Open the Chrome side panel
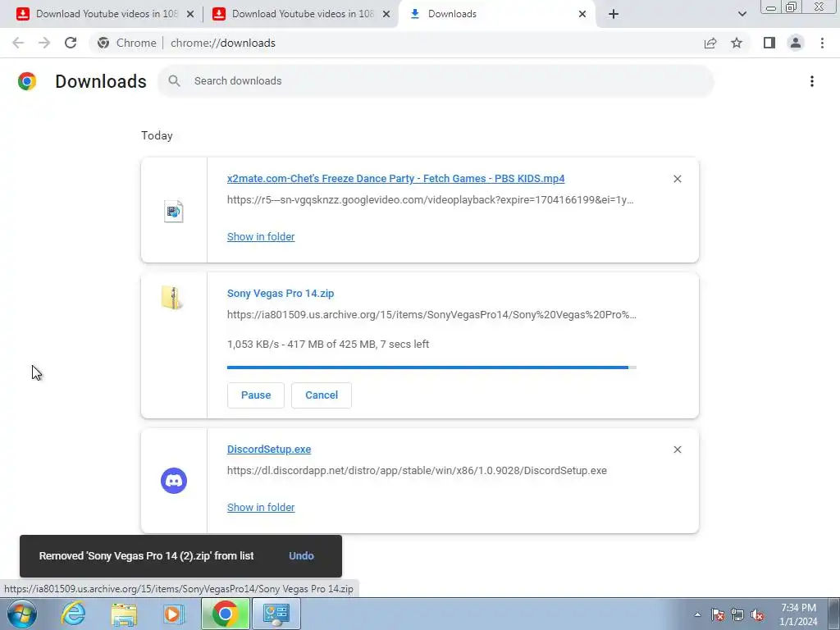The height and width of the screenshot is (630, 840). click(x=769, y=43)
